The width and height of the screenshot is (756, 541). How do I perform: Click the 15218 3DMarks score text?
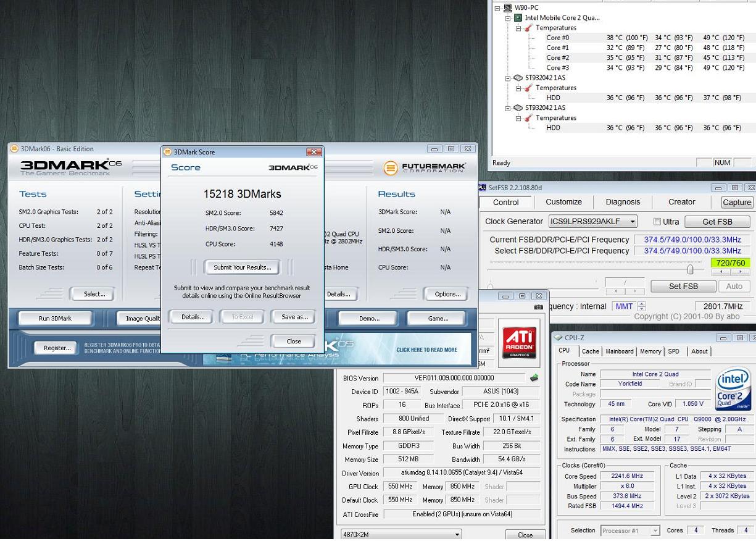242,194
